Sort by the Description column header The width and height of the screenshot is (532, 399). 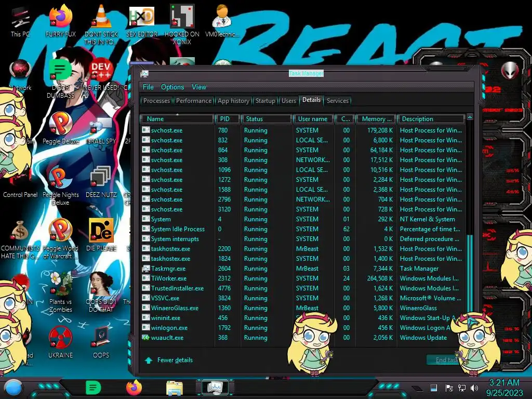431,119
